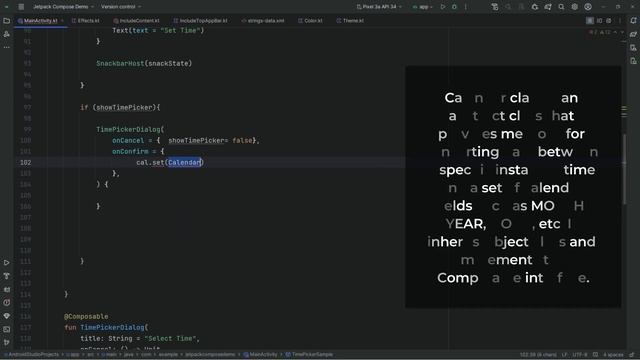640x360 pixels.
Task: Open the Git version control tool window
Action: [x=7, y=342]
